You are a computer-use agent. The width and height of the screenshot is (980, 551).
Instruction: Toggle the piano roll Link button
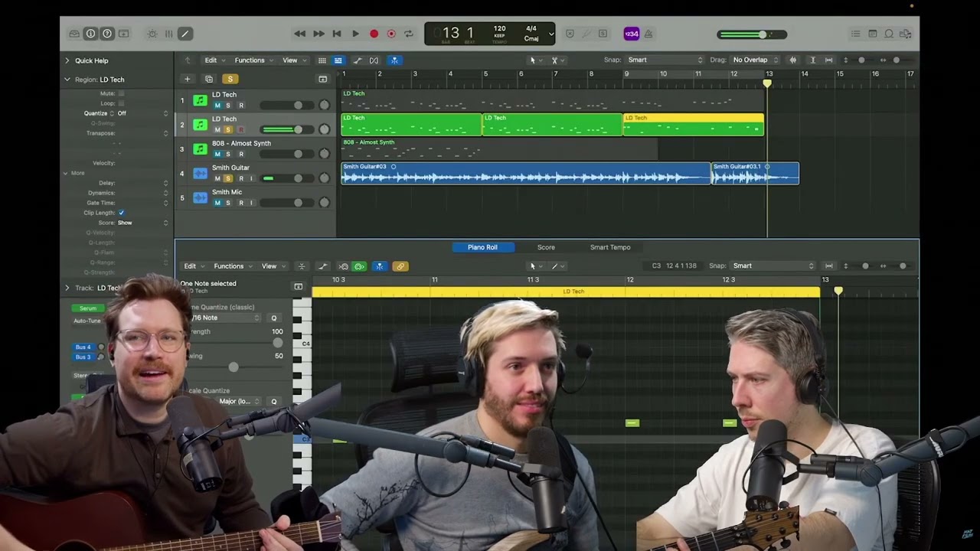(x=400, y=266)
